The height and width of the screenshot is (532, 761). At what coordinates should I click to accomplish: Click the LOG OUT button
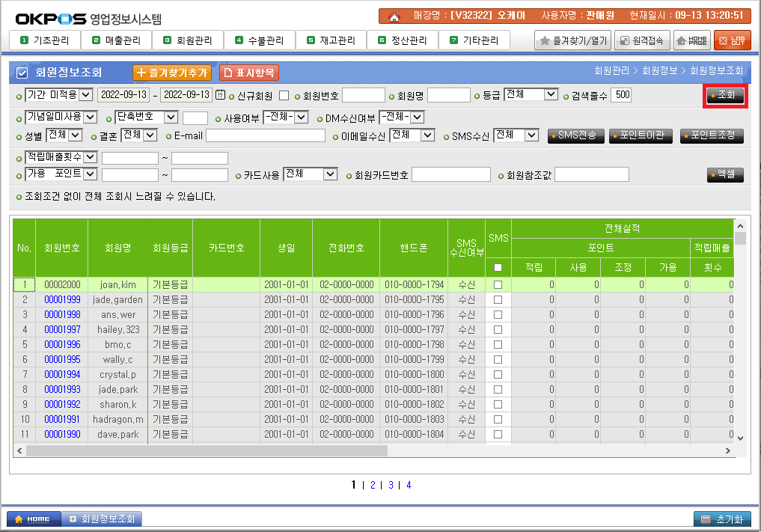[x=732, y=40]
